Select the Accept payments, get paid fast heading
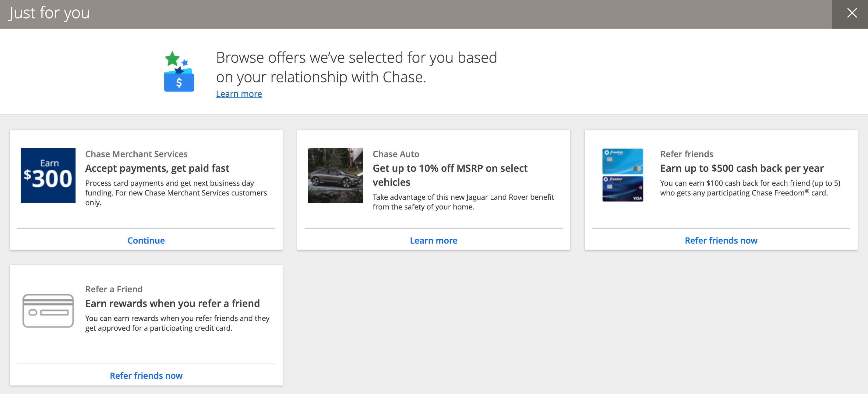 click(x=157, y=168)
